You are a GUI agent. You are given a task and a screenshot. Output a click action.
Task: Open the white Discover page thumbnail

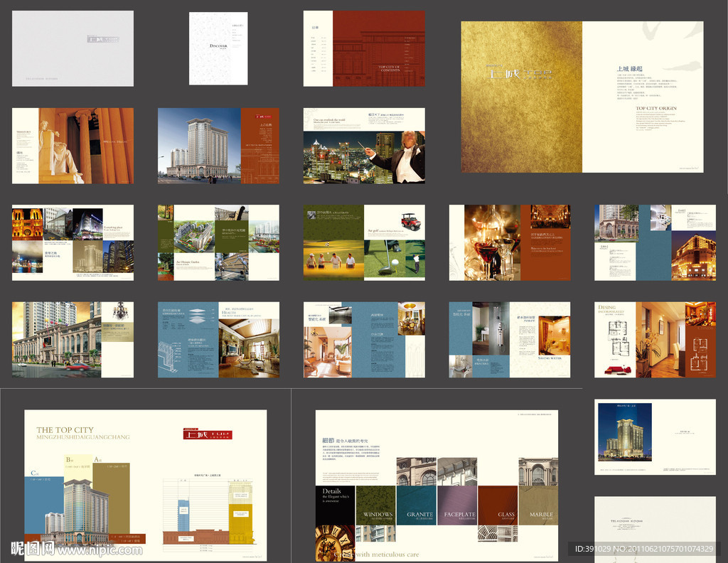click(218, 48)
